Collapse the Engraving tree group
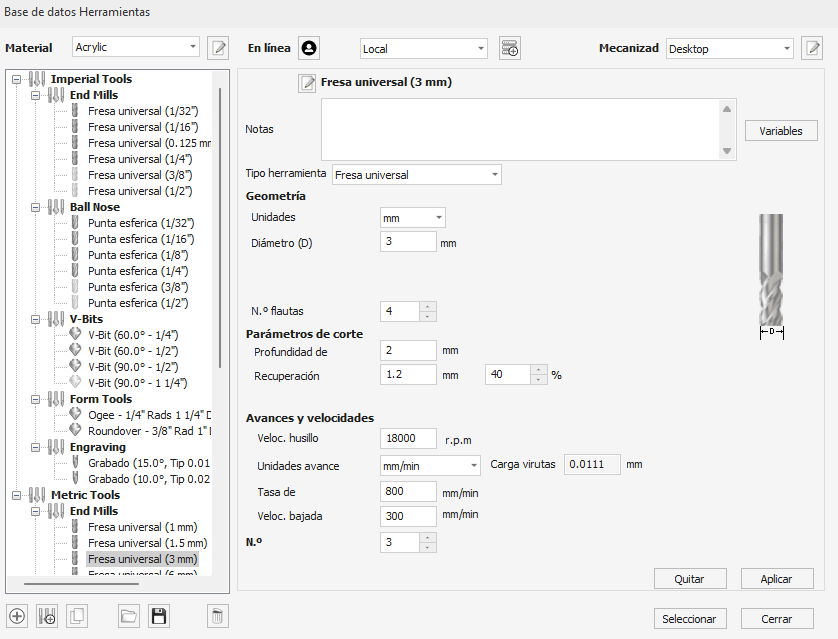Screen dimensions: 838x639 point(35,447)
